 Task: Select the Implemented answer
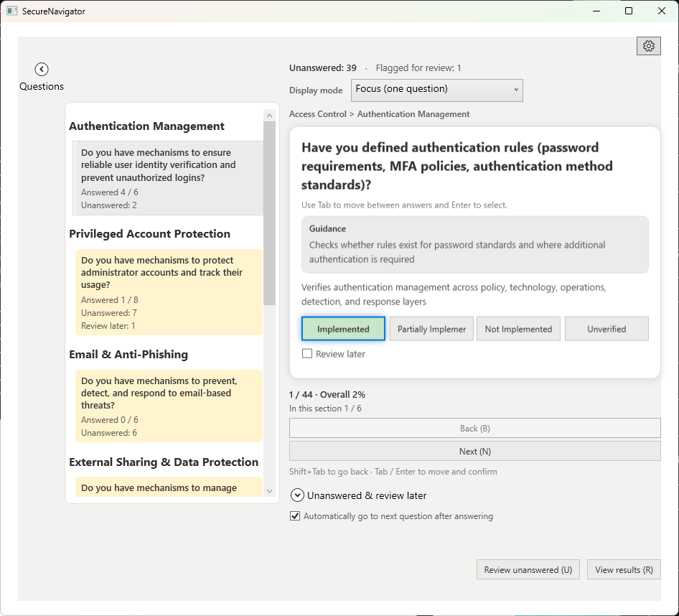[x=343, y=329]
